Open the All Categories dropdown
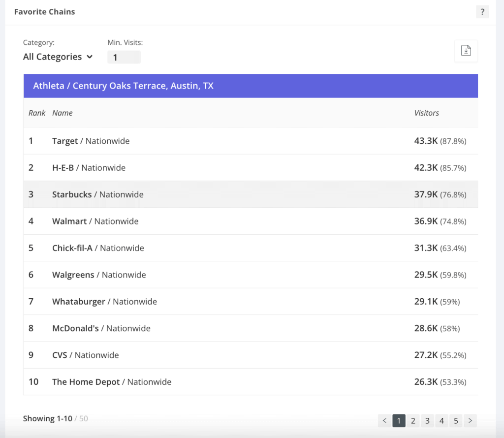 pyautogui.click(x=58, y=57)
